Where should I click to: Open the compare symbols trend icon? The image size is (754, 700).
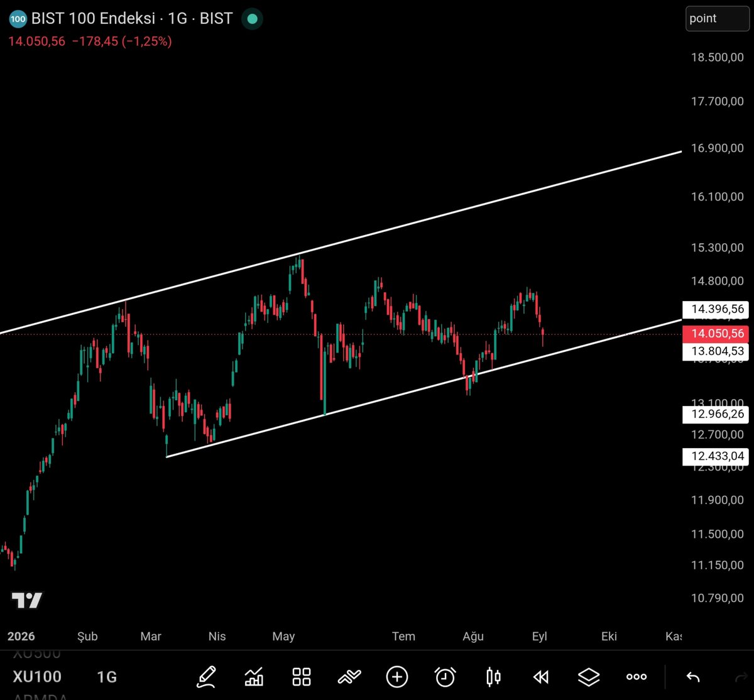coord(349,677)
